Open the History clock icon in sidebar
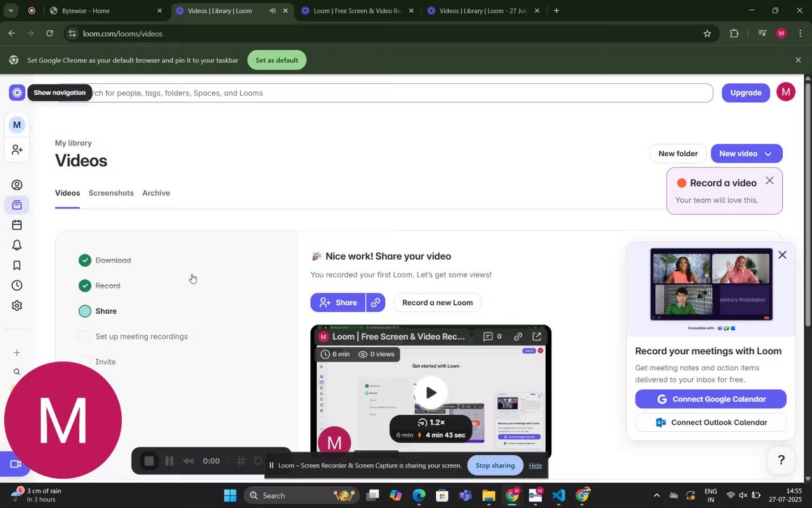 click(x=17, y=286)
